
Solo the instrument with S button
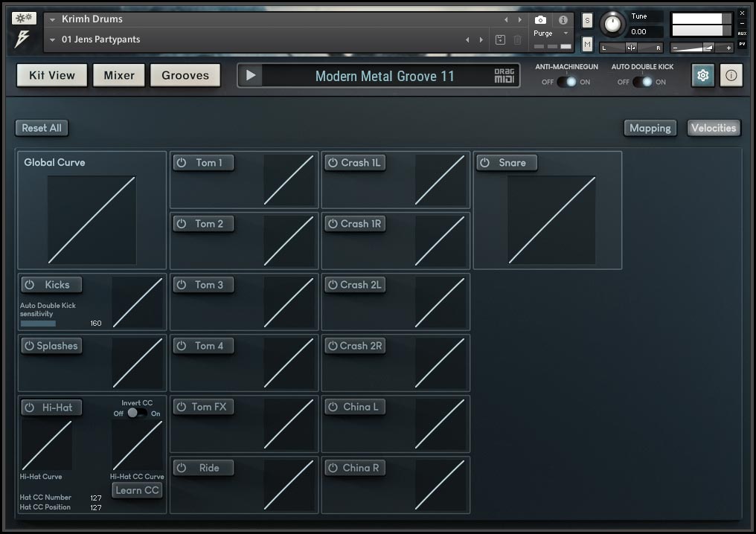click(587, 20)
